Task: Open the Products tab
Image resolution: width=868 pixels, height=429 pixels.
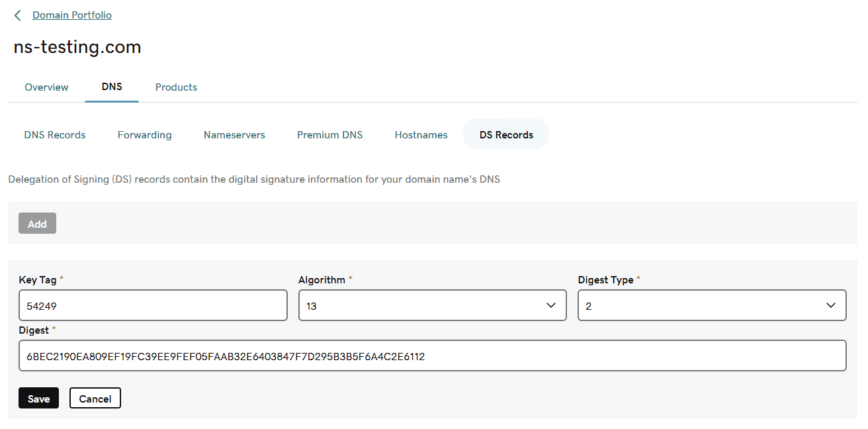Action: click(x=176, y=87)
